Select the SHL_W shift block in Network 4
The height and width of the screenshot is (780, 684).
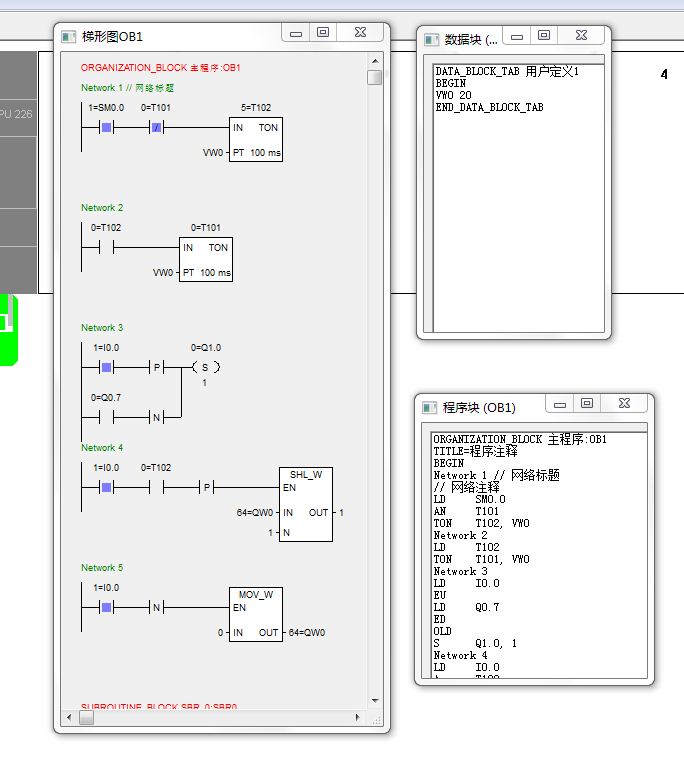click(x=306, y=504)
